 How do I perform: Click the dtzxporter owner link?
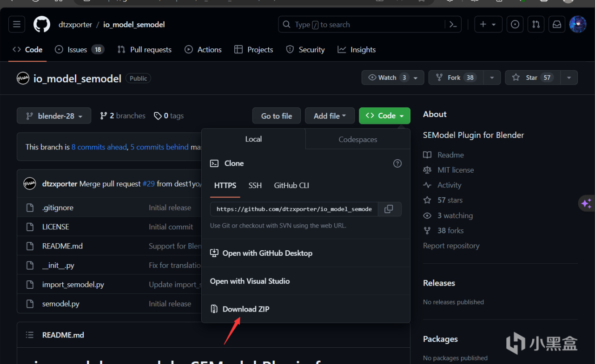75,25
